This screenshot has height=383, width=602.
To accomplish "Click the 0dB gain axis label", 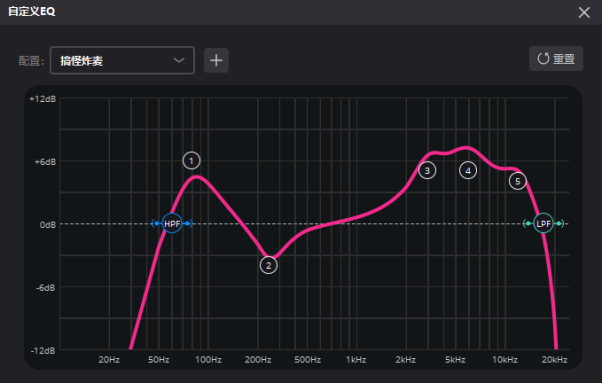I will click(x=48, y=225).
